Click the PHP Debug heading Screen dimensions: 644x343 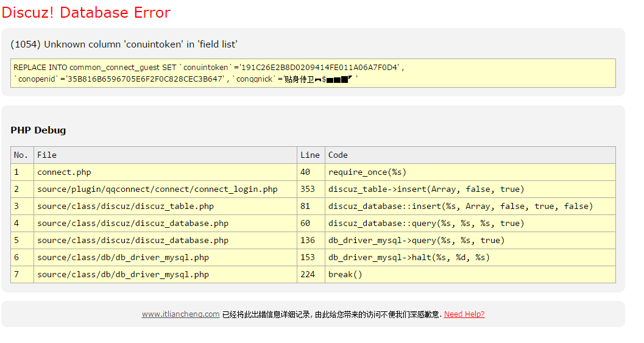[x=38, y=130]
